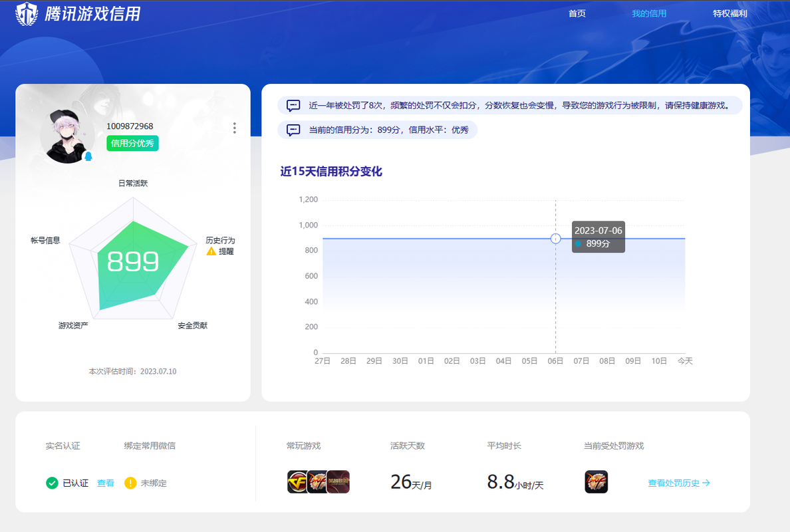Click the 近15天信用积分变化 heading
The image size is (790, 532).
tap(331, 172)
